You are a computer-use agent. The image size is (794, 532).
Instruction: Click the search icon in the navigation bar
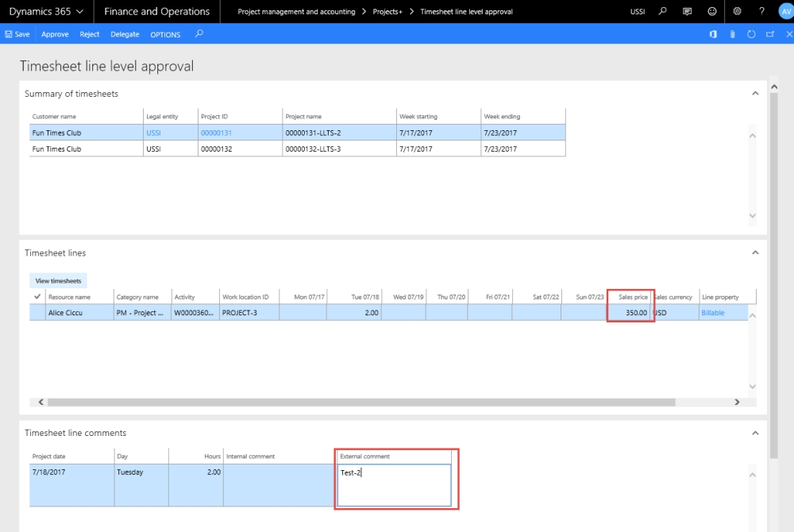click(661, 11)
